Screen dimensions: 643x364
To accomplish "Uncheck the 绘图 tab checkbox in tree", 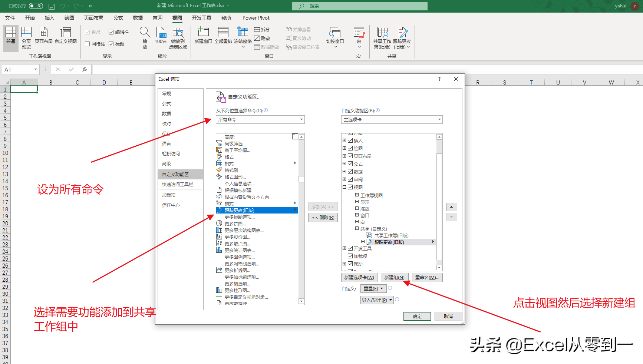I will 350,148.
